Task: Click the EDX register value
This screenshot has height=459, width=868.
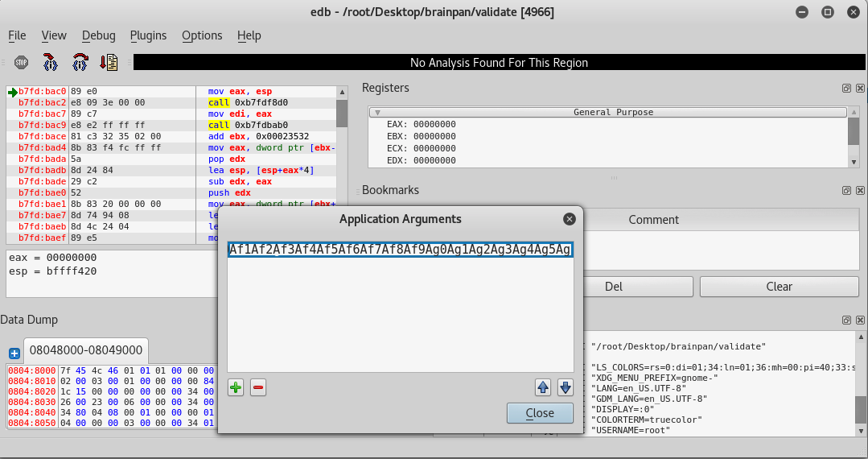Action: [x=434, y=161]
